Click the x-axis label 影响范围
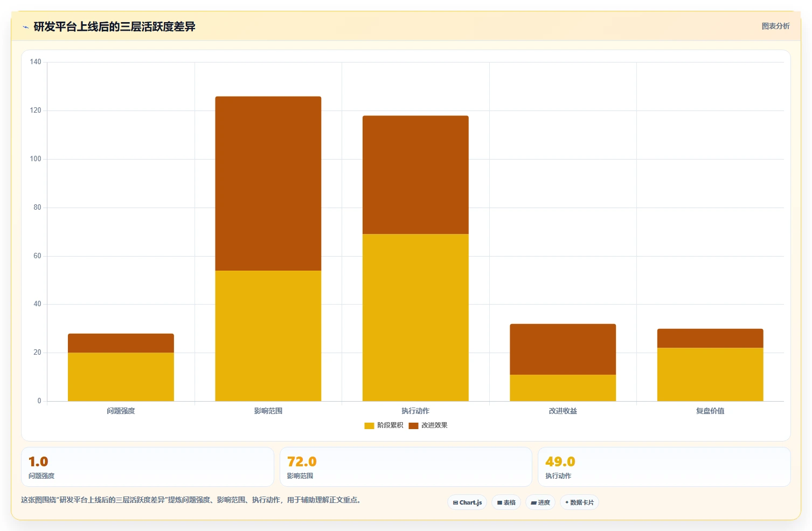Screen dimensions: 812x531 (x=268, y=411)
